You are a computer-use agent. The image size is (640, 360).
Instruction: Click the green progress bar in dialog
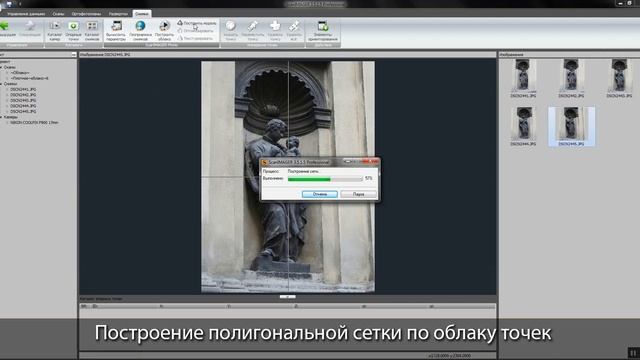pos(325,179)
